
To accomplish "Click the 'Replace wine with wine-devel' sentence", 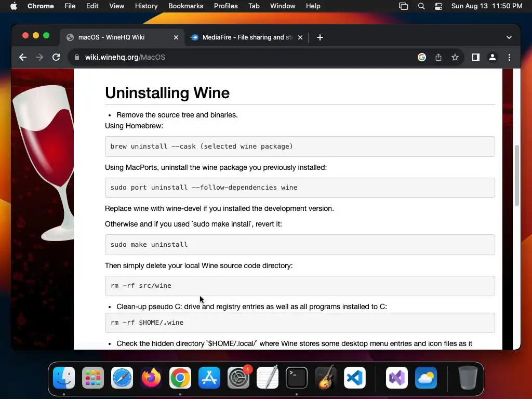I will 220,209.
